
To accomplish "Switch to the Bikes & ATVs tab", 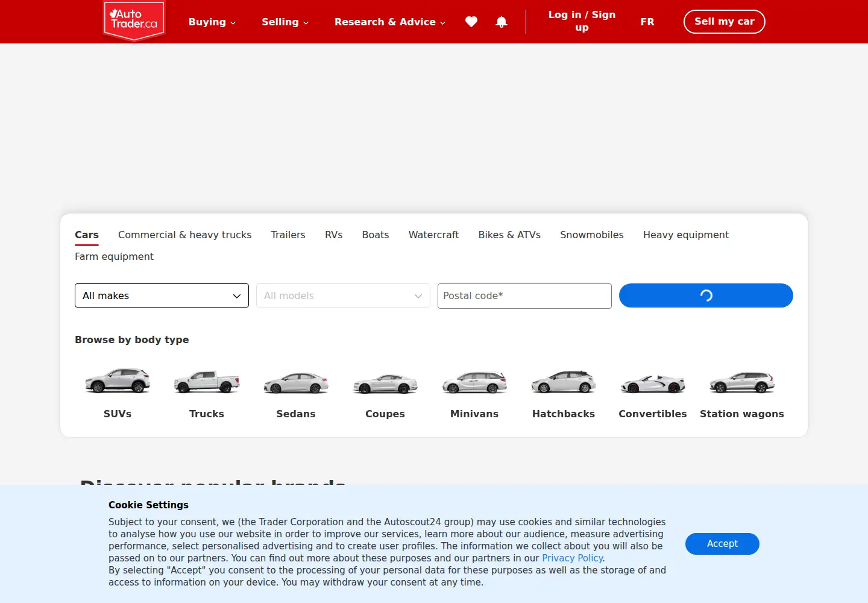I will coord(509,235).
